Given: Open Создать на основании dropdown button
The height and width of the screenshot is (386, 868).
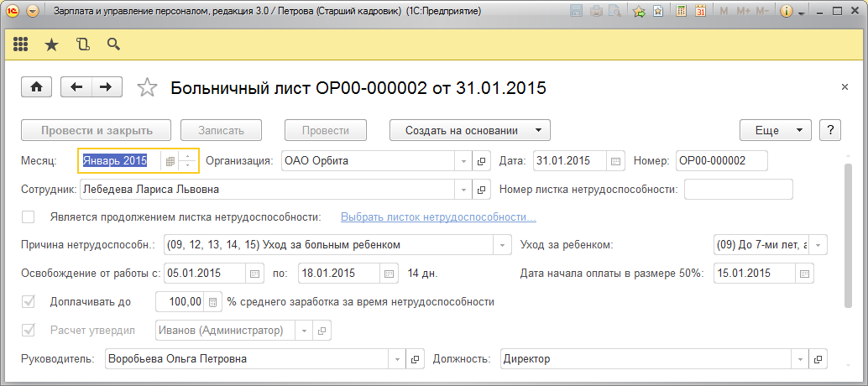Looking at the screenshot, I should click(470, 131).
